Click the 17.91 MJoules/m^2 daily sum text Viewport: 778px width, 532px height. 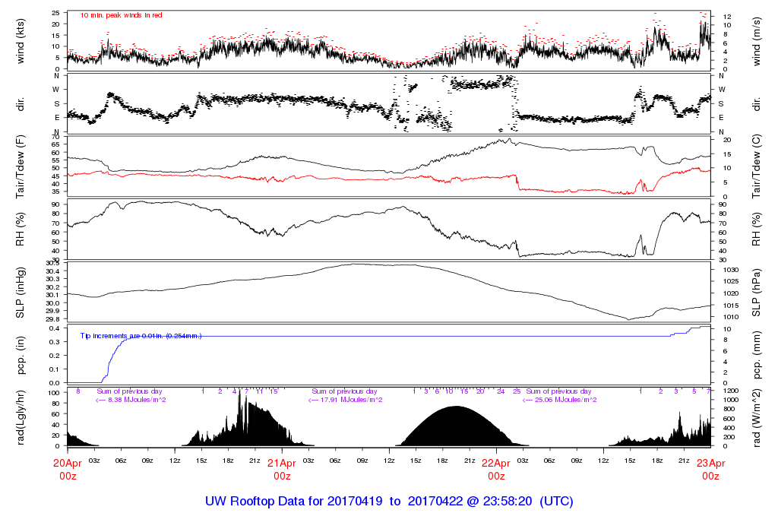[344, 400]
